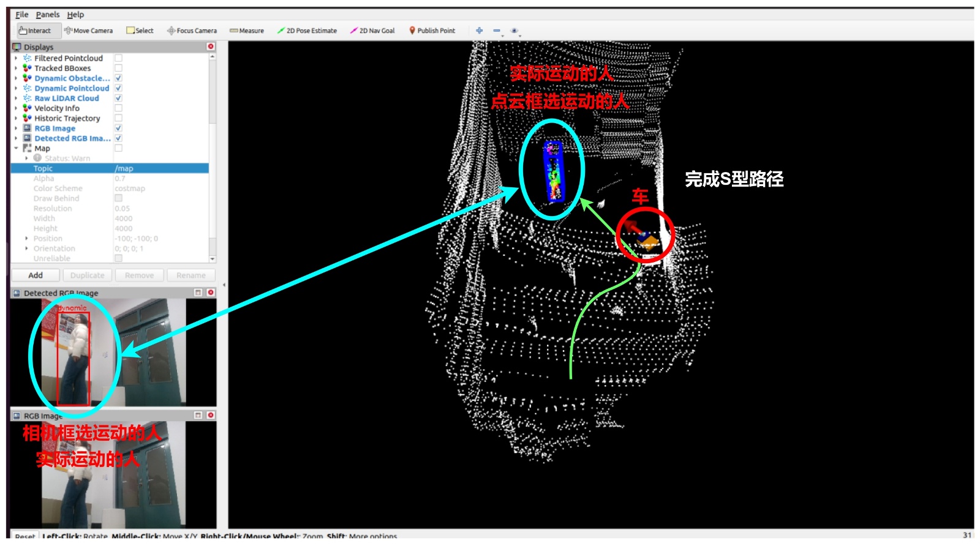Screen dimensions: 980x546
Task: Open the File menu
Action: coord(22,15)
